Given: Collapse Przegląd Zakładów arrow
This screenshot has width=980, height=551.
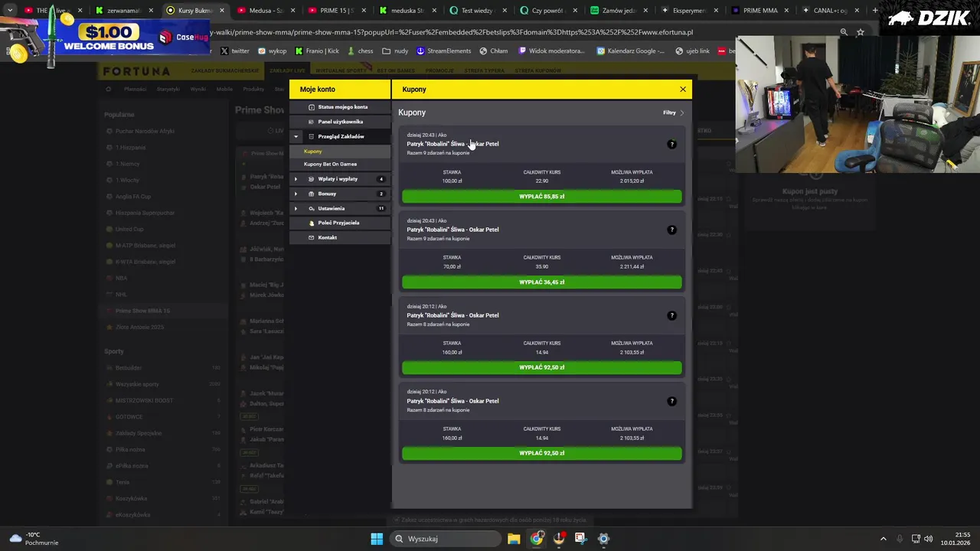Looking at the screenshot, I should [296, 136].
